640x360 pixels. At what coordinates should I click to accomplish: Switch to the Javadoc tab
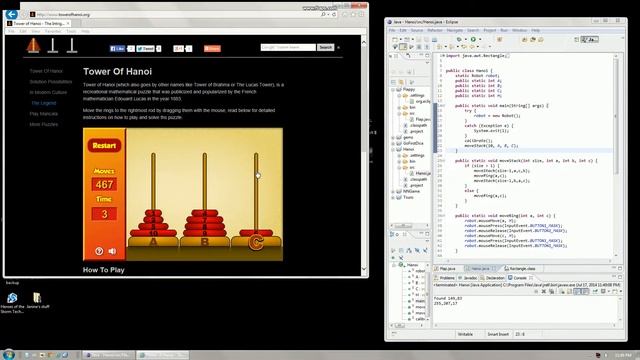(468, 278)
